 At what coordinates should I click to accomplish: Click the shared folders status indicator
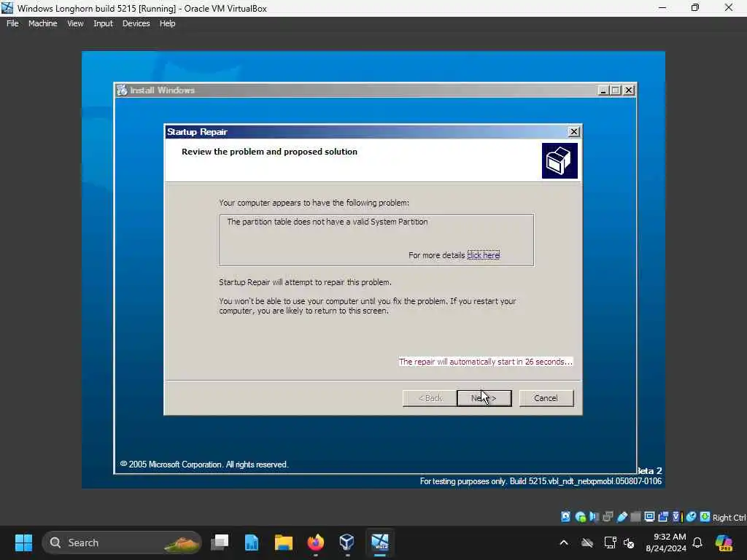pos(635,517)
